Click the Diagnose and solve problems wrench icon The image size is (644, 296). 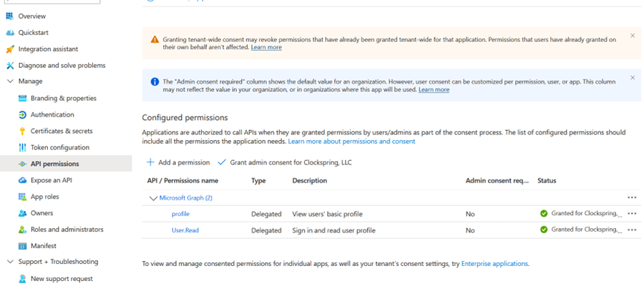10,65
